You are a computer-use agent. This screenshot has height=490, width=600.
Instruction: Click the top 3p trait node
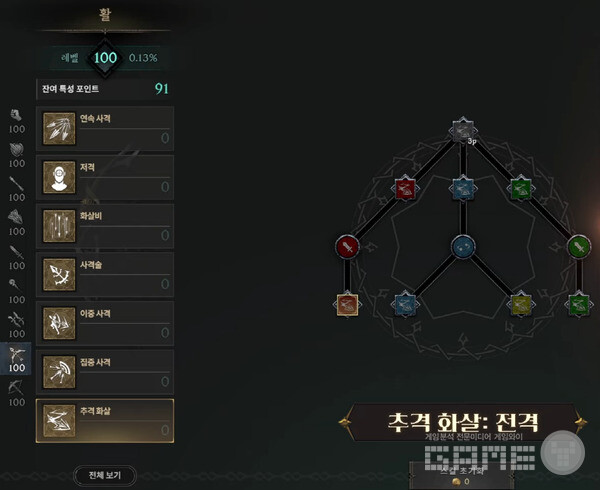pos(463,130)
